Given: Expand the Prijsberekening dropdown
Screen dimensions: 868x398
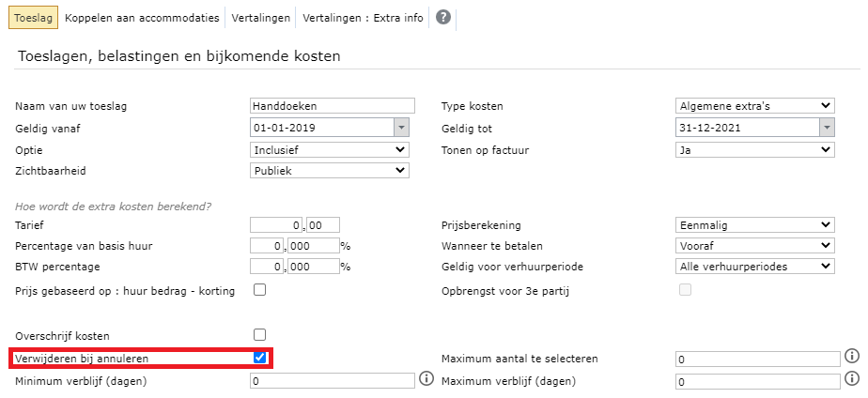Looking at the screenshot, I should (x=755, y=225).
